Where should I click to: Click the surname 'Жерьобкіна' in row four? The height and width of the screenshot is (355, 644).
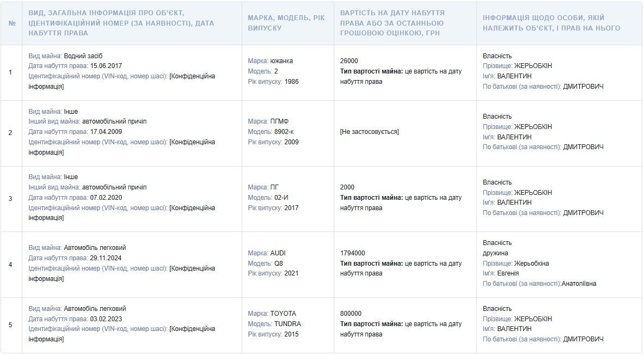(x=531, y=264)
